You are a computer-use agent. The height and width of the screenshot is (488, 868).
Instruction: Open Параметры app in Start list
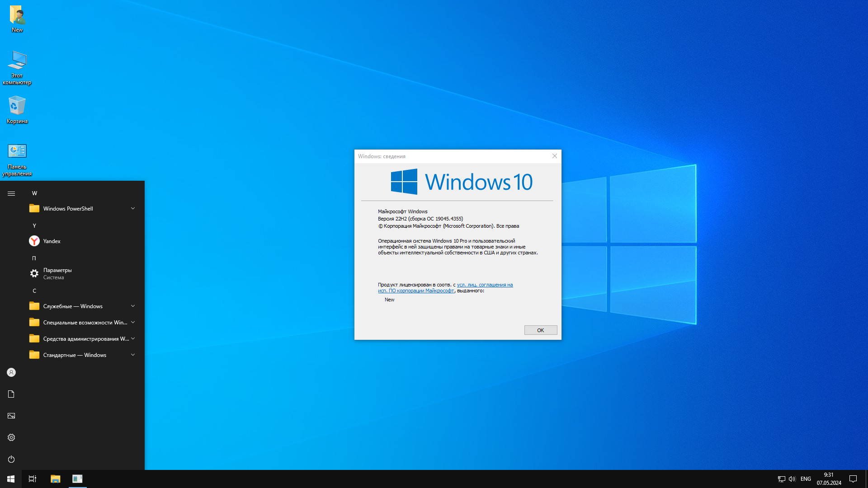tap(57, 273)
